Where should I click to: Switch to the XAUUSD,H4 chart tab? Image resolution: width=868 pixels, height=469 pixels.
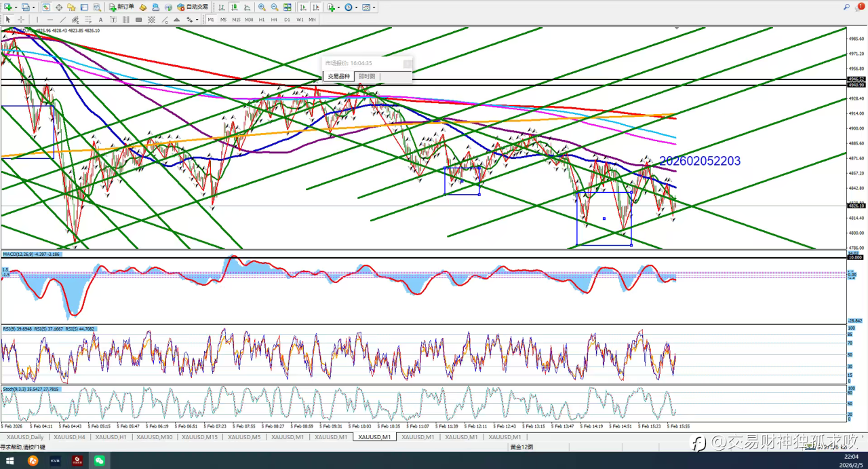coord(69,437)
